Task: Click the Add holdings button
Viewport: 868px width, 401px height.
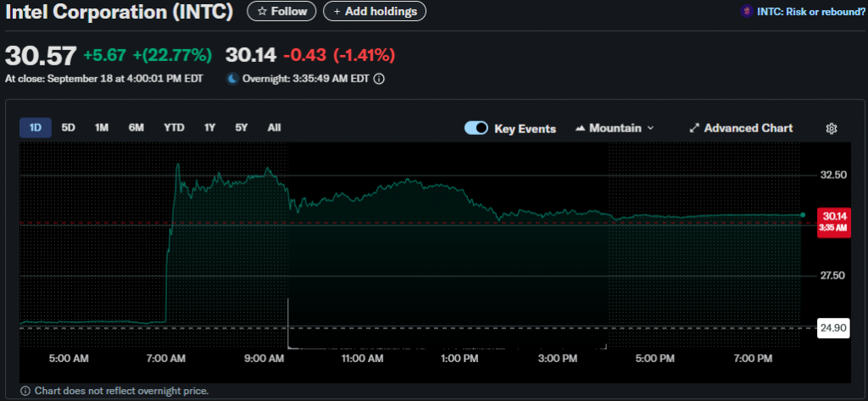Action: click(x=374, y=12)
